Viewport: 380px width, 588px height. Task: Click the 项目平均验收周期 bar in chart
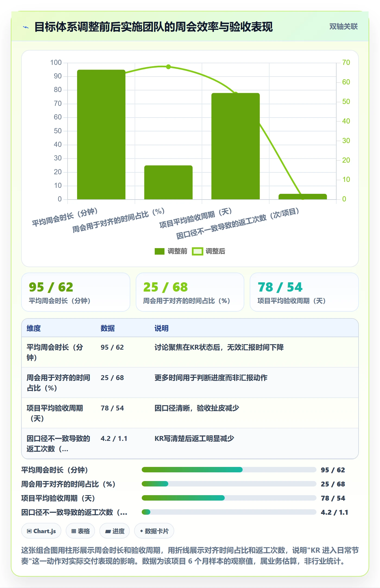click(x=236, y=146)
